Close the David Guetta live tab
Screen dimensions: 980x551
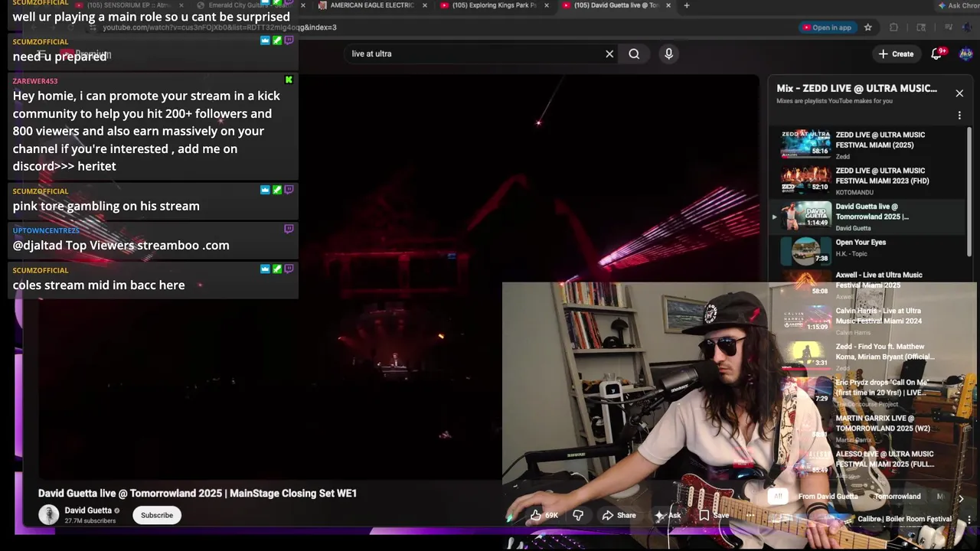click(x=668, y=5)
